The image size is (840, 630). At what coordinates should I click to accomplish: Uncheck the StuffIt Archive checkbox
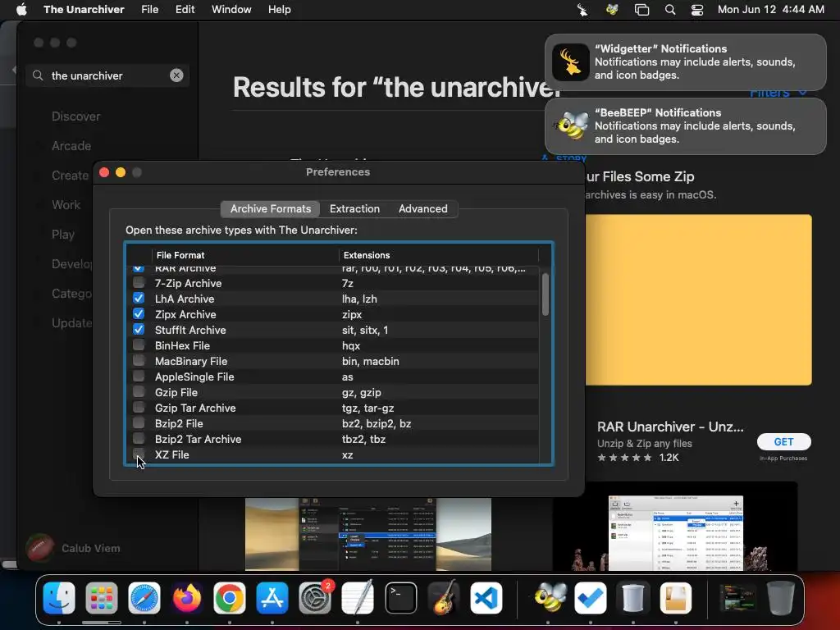click(139, 330)
